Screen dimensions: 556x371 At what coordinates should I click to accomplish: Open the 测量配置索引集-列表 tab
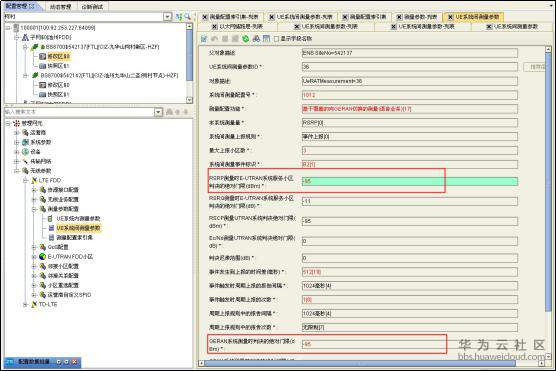234,17
